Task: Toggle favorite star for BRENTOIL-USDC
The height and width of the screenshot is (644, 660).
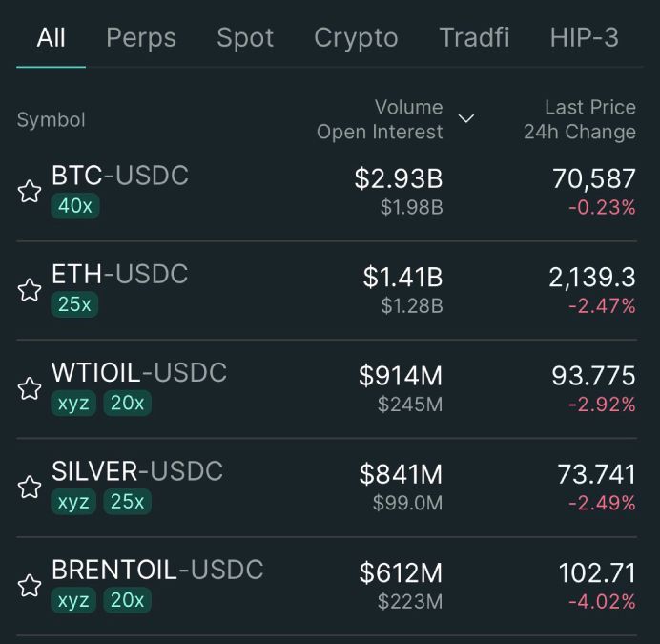Action: pos(30,586)
